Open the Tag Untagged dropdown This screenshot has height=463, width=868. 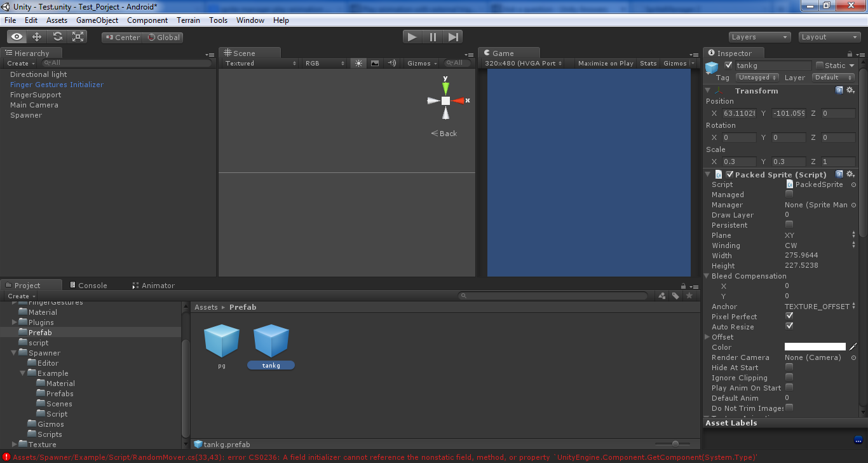click(x=757, y=78)
